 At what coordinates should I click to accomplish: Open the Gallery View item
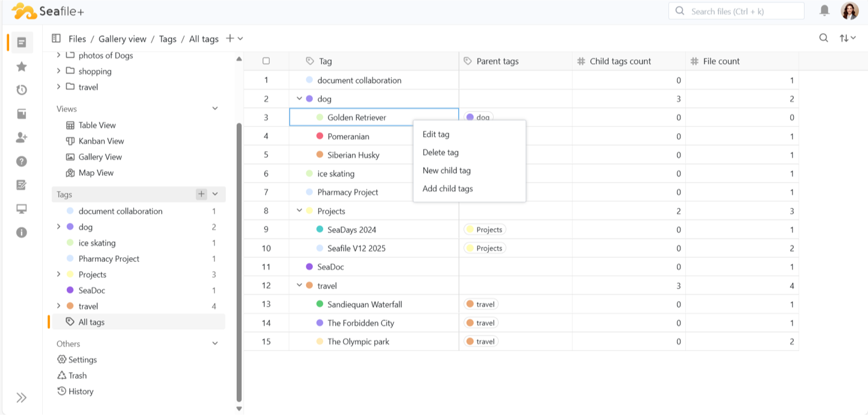click(93, 157)
